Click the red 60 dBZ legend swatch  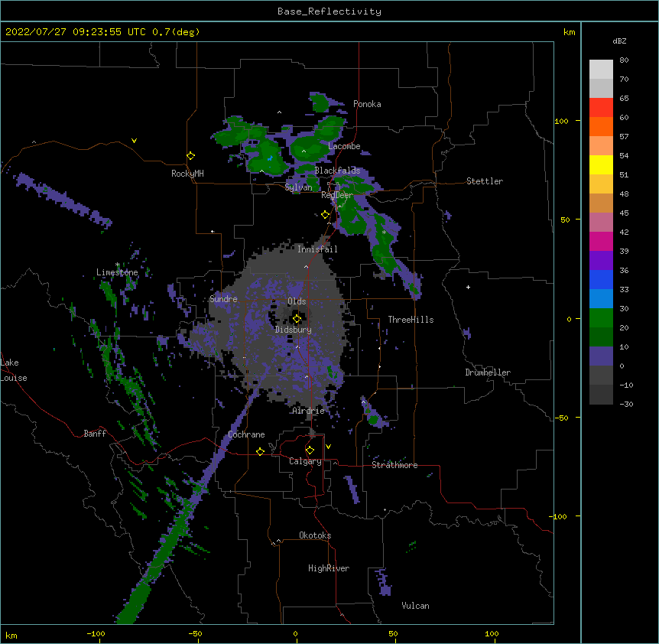[601, 108]
